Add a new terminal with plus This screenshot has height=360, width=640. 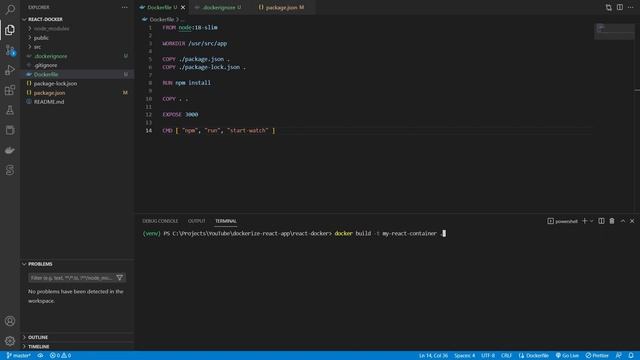click(584, 221)
